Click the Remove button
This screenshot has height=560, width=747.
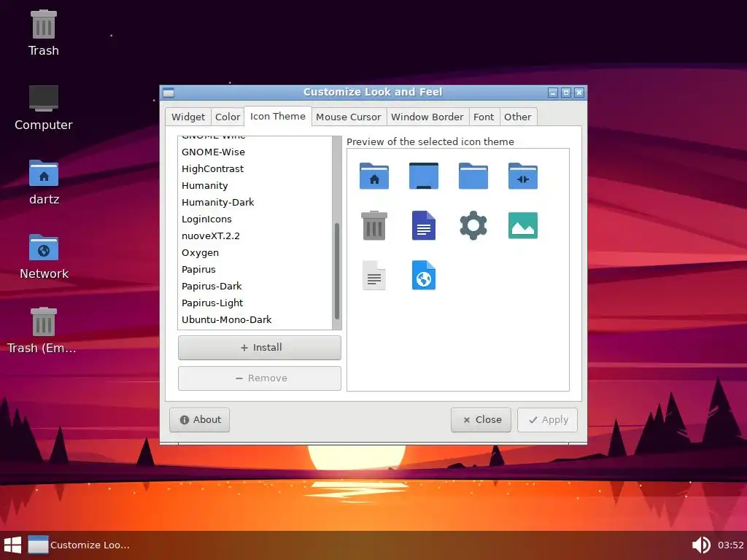pyautogui.click(x=260, y=378)
